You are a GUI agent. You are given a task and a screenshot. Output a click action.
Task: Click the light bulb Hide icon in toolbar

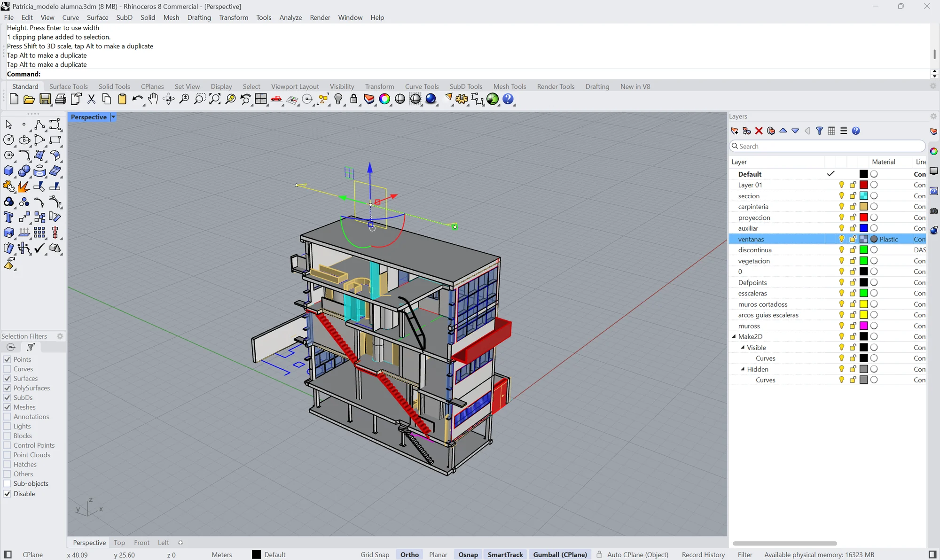[x=338, y=99]
